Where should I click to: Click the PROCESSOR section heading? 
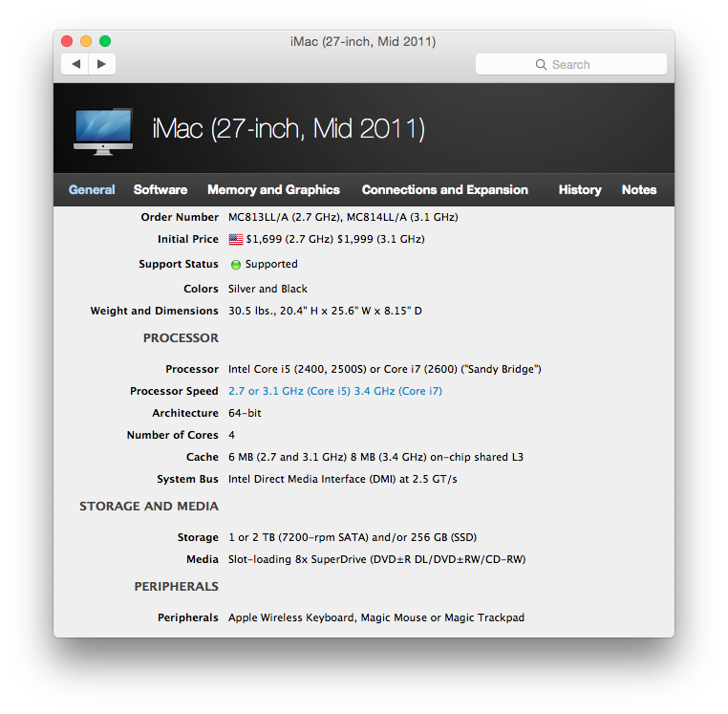pos(181,337)
